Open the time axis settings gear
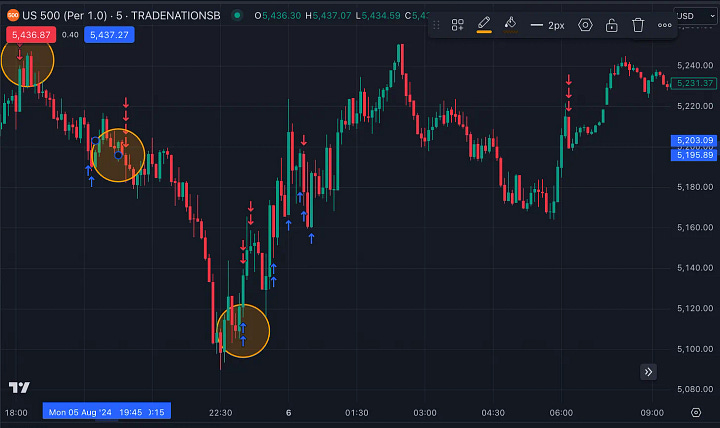The width and height of the screenshot is (720, 428). (696, 412)
